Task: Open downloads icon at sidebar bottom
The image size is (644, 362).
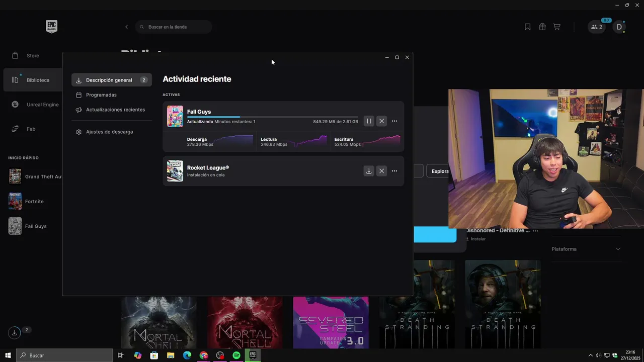Action: click(15, 332)
